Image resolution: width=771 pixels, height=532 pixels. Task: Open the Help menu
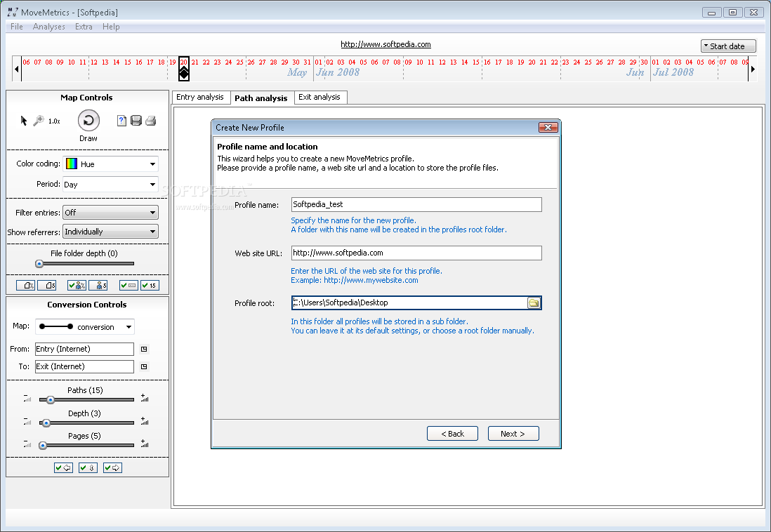(111, 27)
